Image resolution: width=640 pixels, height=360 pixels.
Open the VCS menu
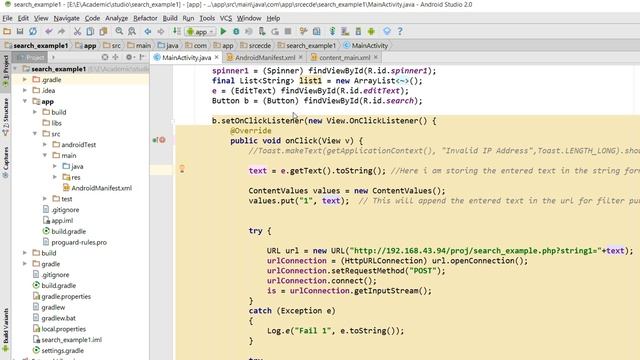coord(226,18)
